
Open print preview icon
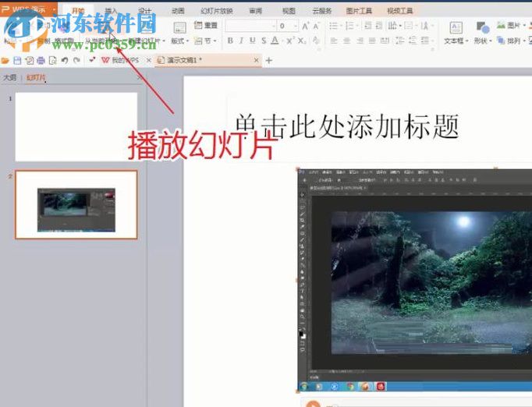(52, 60)
